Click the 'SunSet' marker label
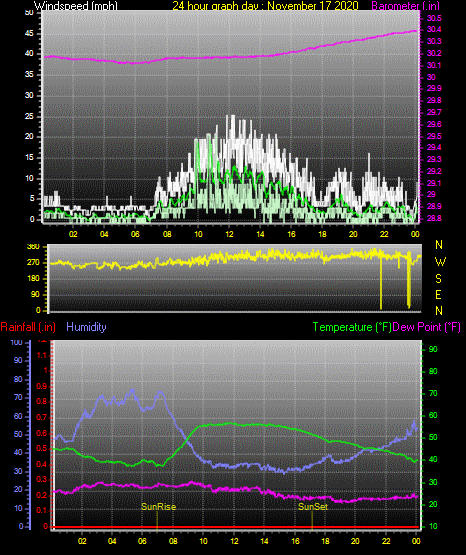The image size is (466, 555). (313, 507)
